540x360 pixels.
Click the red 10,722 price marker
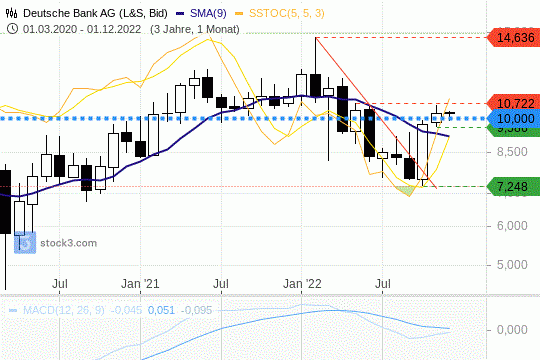(x=513, y=103)
